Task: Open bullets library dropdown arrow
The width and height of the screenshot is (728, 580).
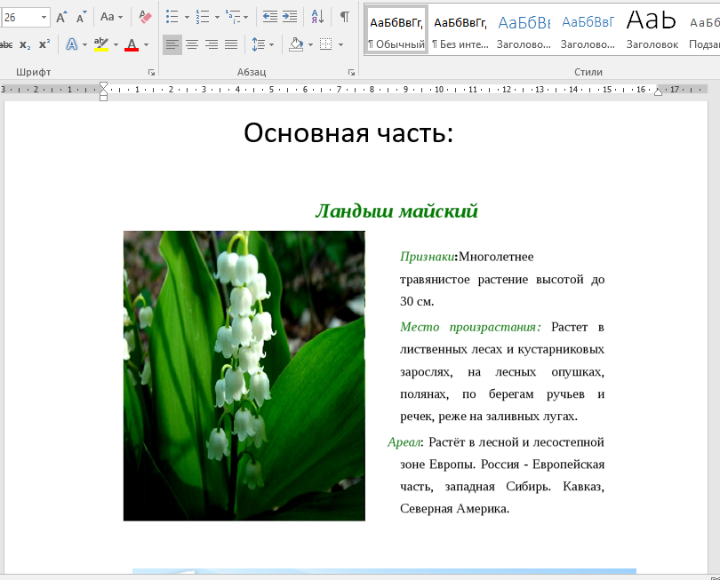Action: coord(187,17)
